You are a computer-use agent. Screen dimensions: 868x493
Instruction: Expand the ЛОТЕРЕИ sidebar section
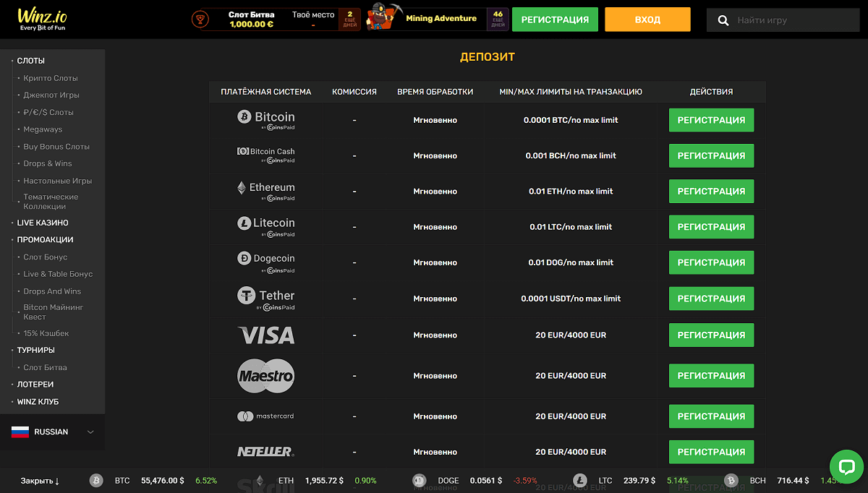tap(35, 385)
